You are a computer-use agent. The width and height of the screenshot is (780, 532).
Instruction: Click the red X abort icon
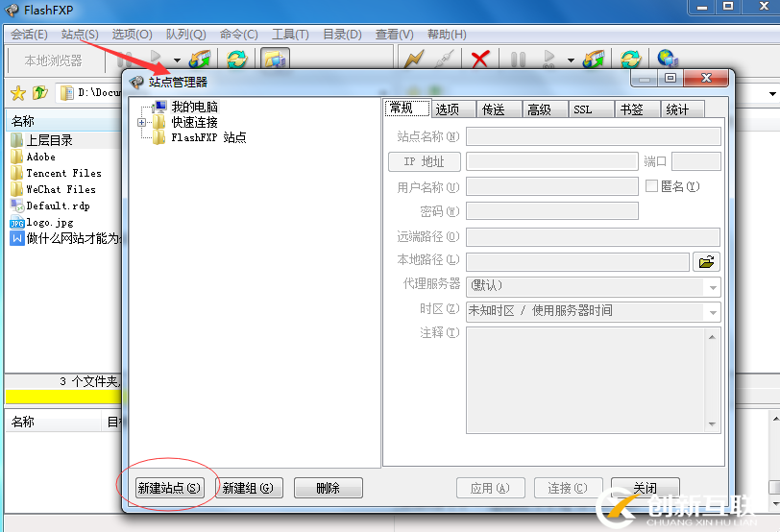(x=479, y=60)
